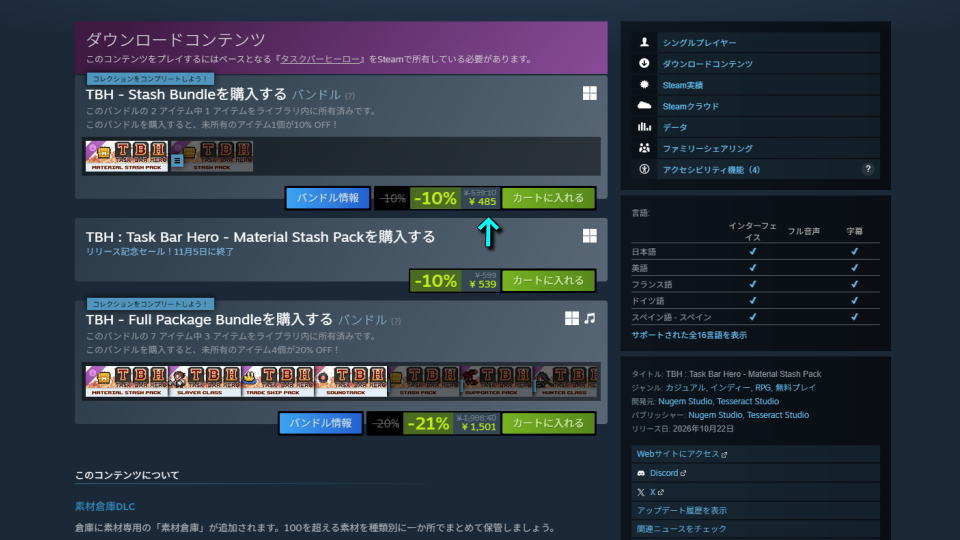The image size is (960, 540).
Task: Open シングルプレイヤー feature link
Action: (x=699, y=43)
